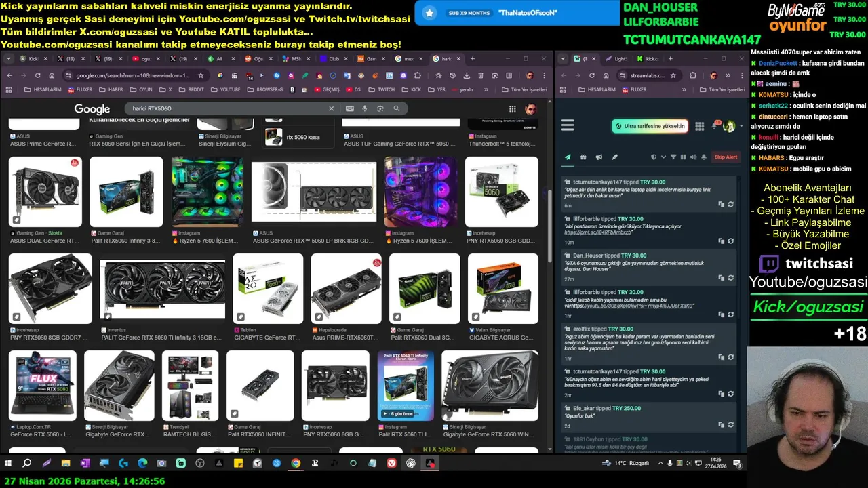Reload the Streamlabs page
868x488 pixels.
(x=592, y=75)
